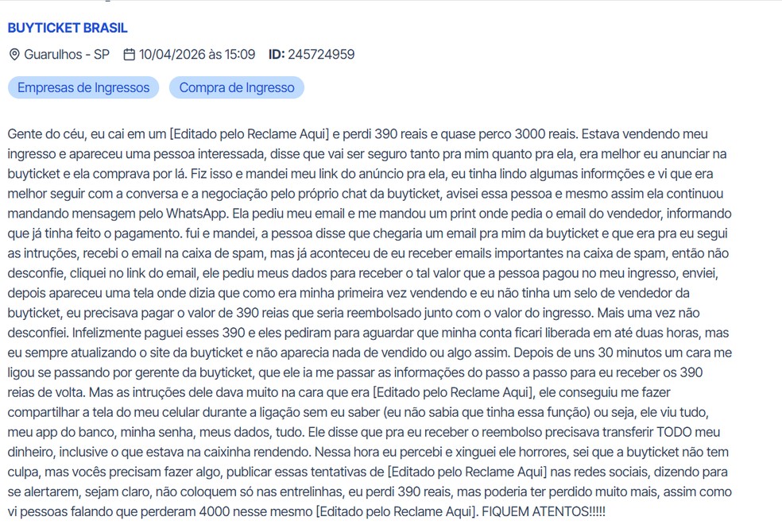782x532 pixels.
Task: Click the word WhatsApp in the complaint
Action: point(197,214)
